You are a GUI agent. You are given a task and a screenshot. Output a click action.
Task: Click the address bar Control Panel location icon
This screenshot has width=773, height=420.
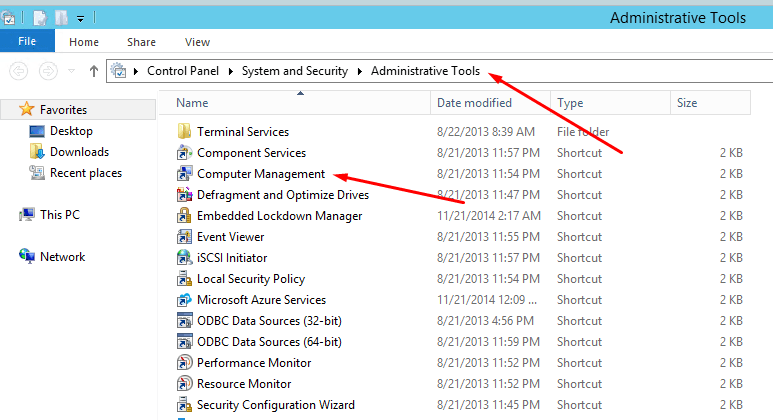[x=118, y=70]
